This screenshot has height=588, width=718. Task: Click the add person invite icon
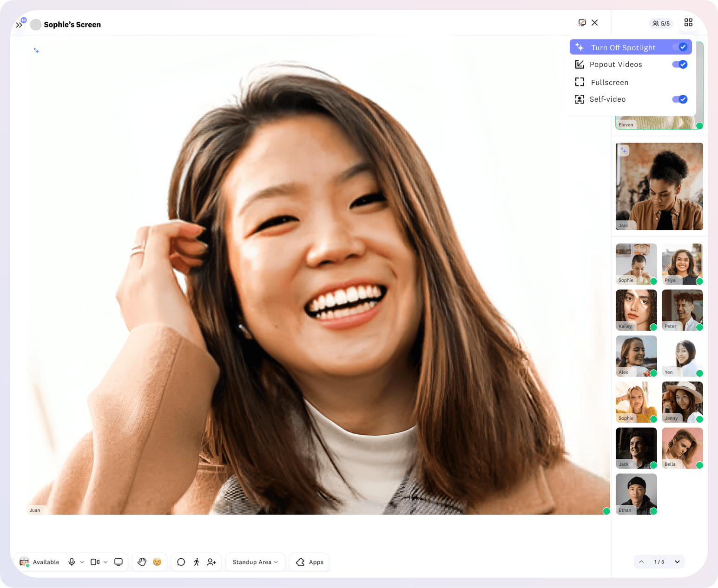[x=211, y=562]
